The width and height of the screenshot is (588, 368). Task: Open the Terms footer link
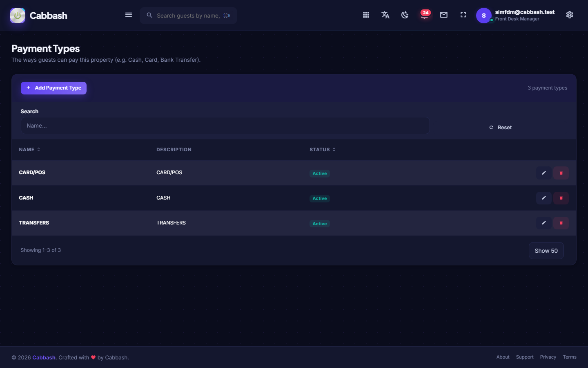(x=570, y=357)
